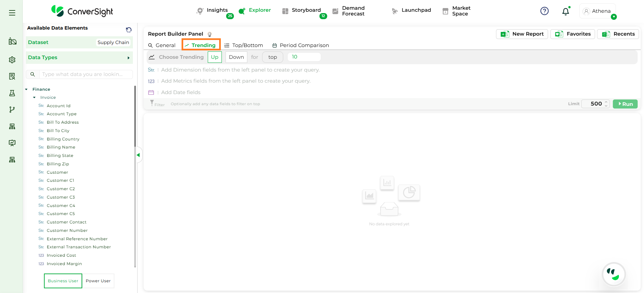
Task: Open the settings gear sidebar icon
Action: coord(12,60)
